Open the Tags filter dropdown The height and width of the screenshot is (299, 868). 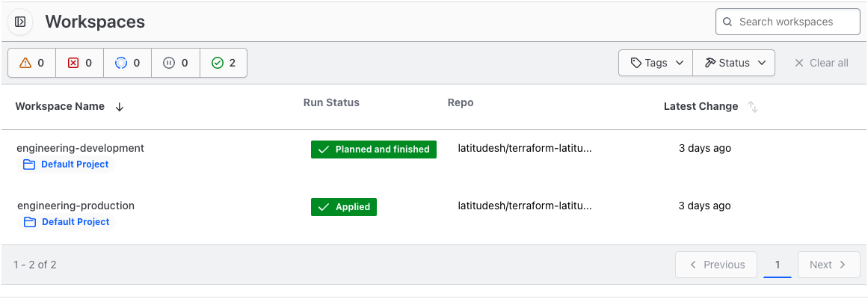(x=656, y=63)
